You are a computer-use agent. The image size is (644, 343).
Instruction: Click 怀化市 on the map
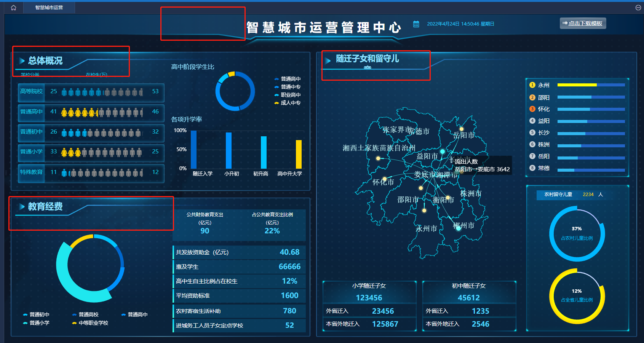383,182
